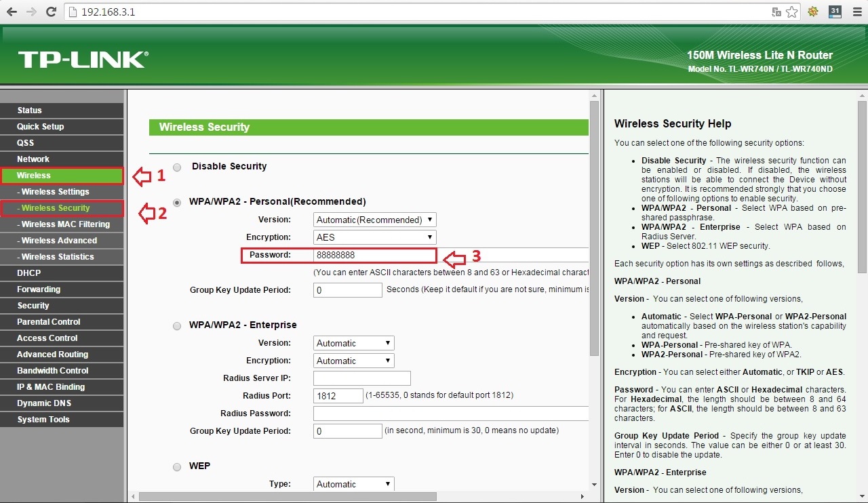Open the WEP Type dropdown
This screenshot has height=503, width=868.
[354, 484]
